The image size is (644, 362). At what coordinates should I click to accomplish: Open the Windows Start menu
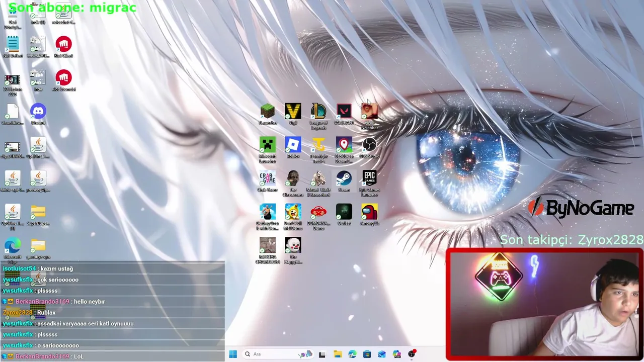(x=233, y=354)
